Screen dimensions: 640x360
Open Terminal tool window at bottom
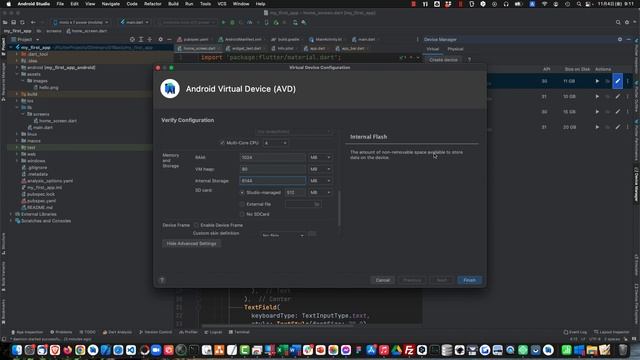(x=239, y=332)
